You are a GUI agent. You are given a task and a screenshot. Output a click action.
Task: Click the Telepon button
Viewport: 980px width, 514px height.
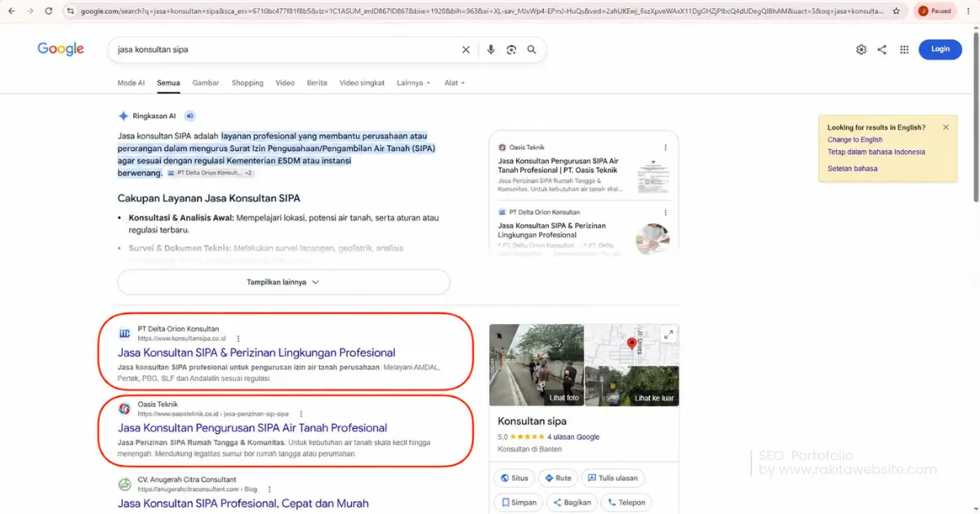click(x=626, y=503)
